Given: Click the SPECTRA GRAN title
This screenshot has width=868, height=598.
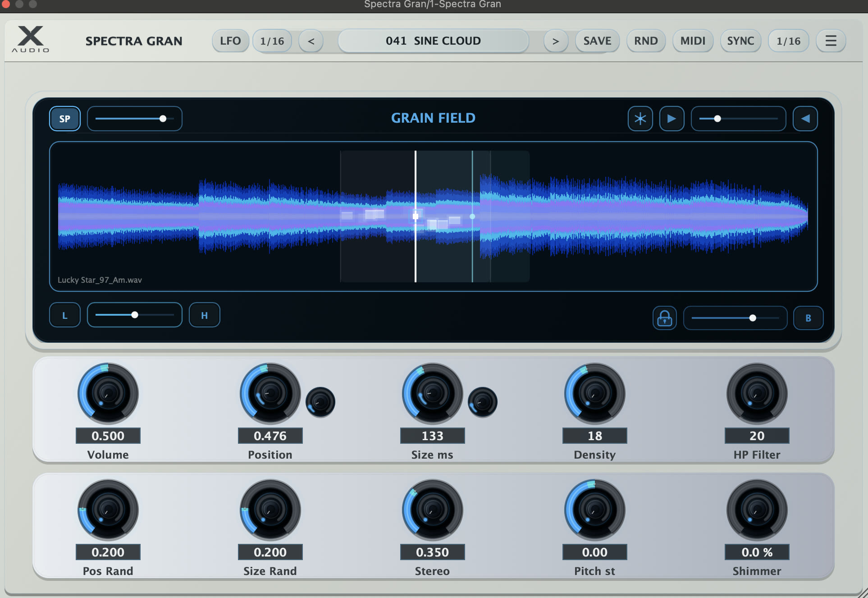Looking at the screenshot, I should point(134,41).
